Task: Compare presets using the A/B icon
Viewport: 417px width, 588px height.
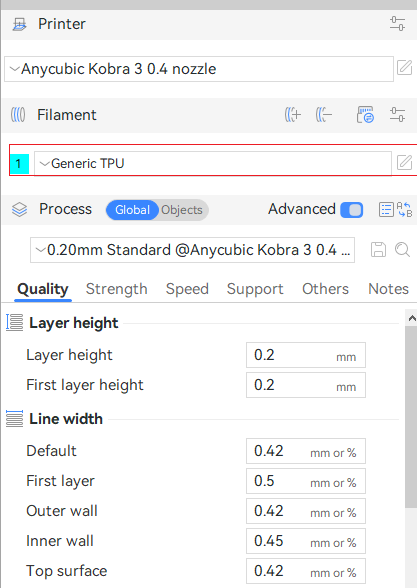Action: [404, 210]
